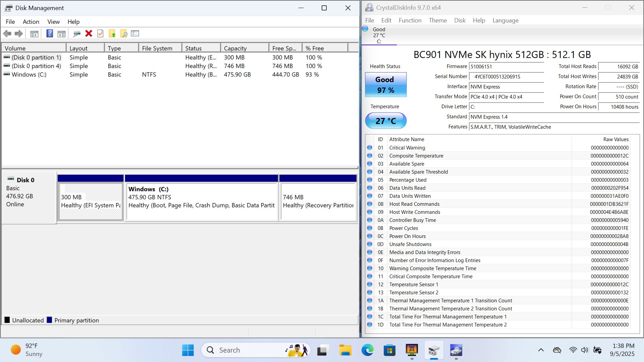Click the Transfer Mode PCIe 4.0 x4 field
This screenshot has width=644, height=362.
[506, 97]
